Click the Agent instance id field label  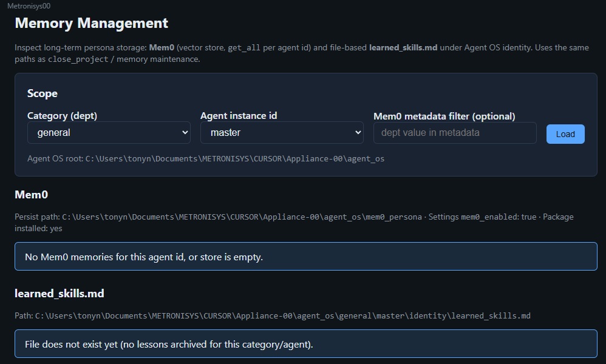point(239,115)
